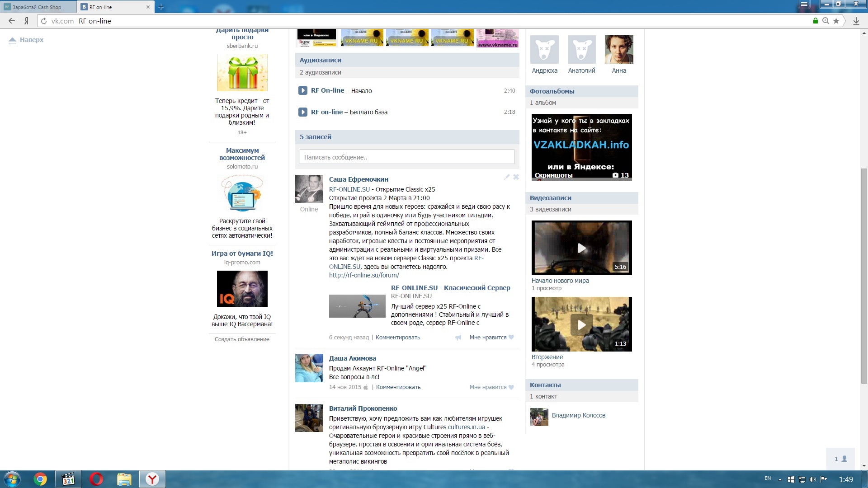This screenshot has width=868, height=488.
Task: Reload the page with the refresh icon
Action: (x=44, y=21)
